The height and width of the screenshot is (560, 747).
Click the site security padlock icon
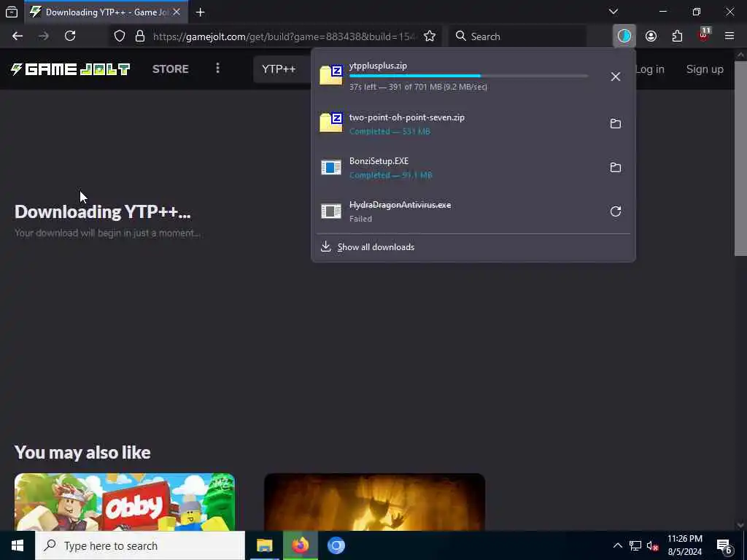(140, 36)
